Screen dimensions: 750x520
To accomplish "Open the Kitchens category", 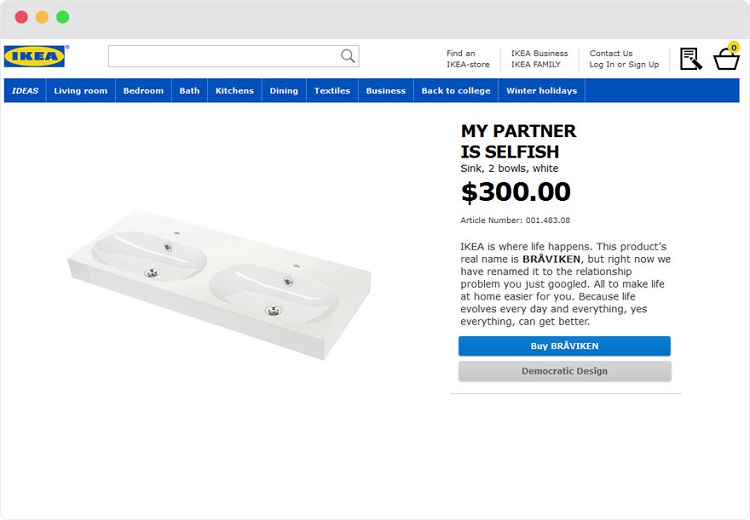I will (234, 90).
